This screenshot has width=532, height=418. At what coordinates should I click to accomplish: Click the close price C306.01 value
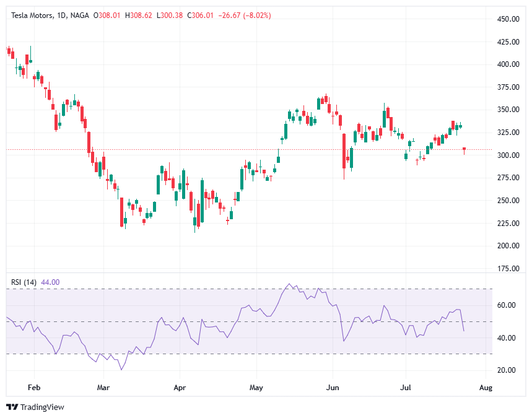pos(201,15)
